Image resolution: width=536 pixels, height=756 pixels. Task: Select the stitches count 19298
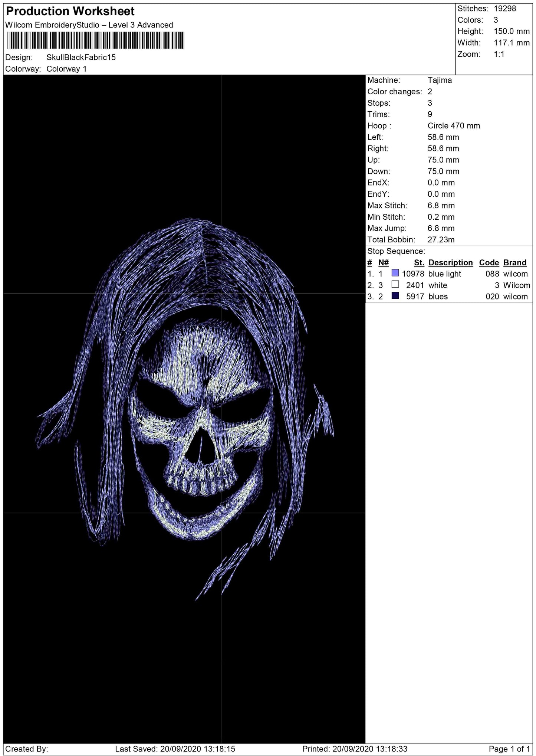[x=504, y=9]
